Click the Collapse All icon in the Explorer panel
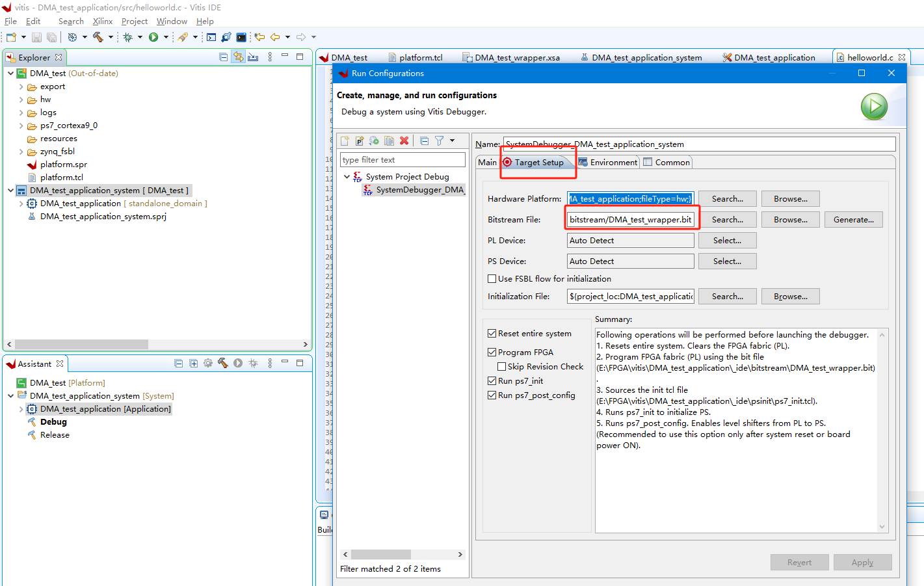Viewport: 924px width, 586px height. coord(224,57)
